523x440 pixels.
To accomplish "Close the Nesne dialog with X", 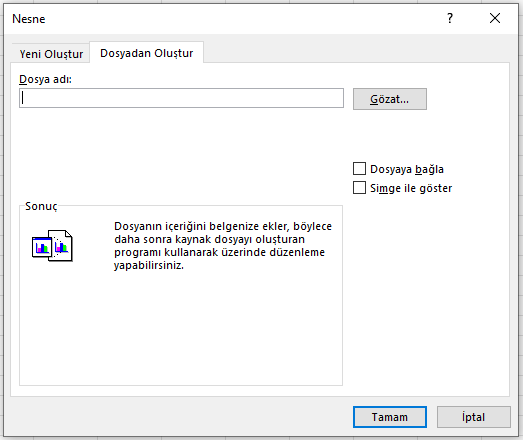I will pyautogui.click(x=495, y=18).
